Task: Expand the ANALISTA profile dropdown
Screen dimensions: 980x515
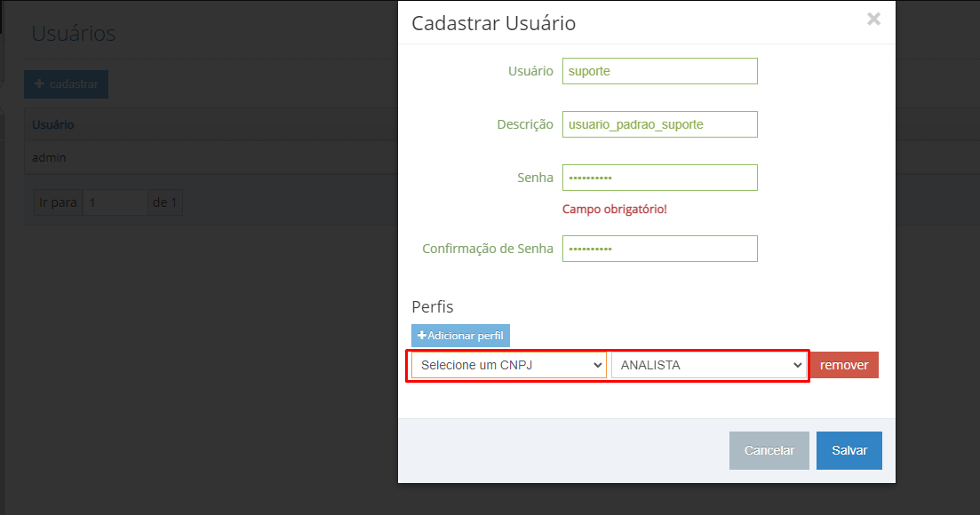Action: pyautogui.click(x=709, y=365)
